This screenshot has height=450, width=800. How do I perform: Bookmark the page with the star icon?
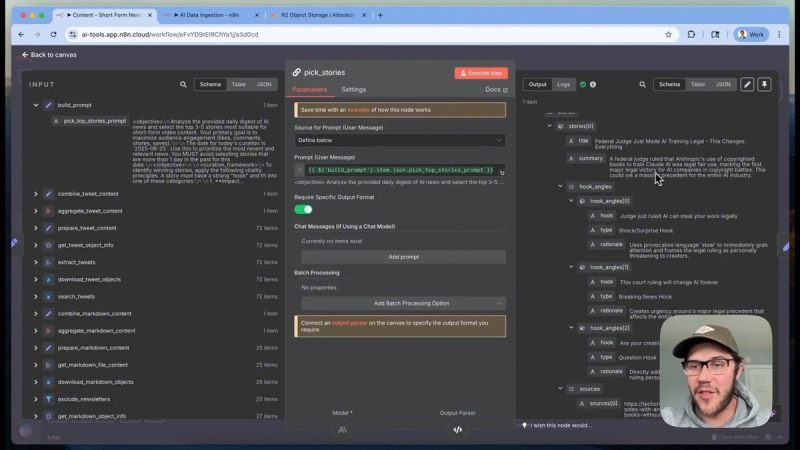point(668,34)
